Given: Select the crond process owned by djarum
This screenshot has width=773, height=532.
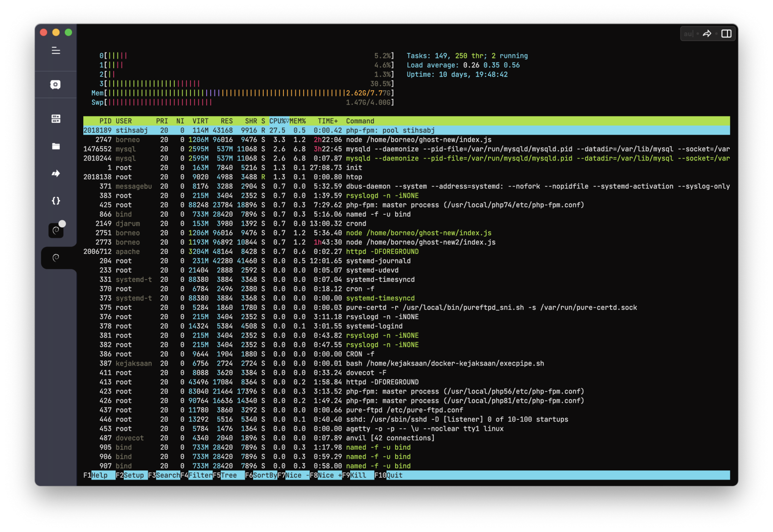Looking at the screenshot, I should tap(407, 224).
